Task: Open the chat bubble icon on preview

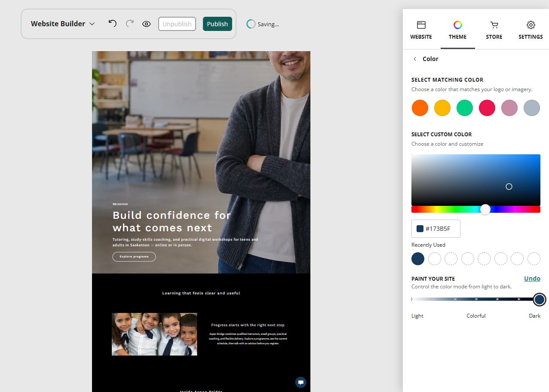Action: pyautogui.click(x=301, y=382)
